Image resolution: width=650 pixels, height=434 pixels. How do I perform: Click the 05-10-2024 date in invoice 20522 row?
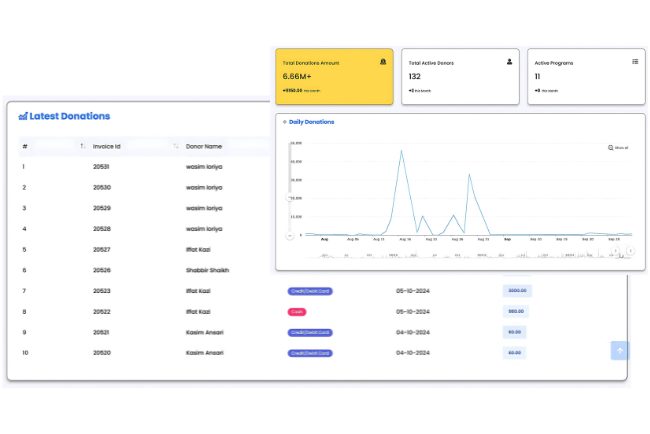coord(412,312)
